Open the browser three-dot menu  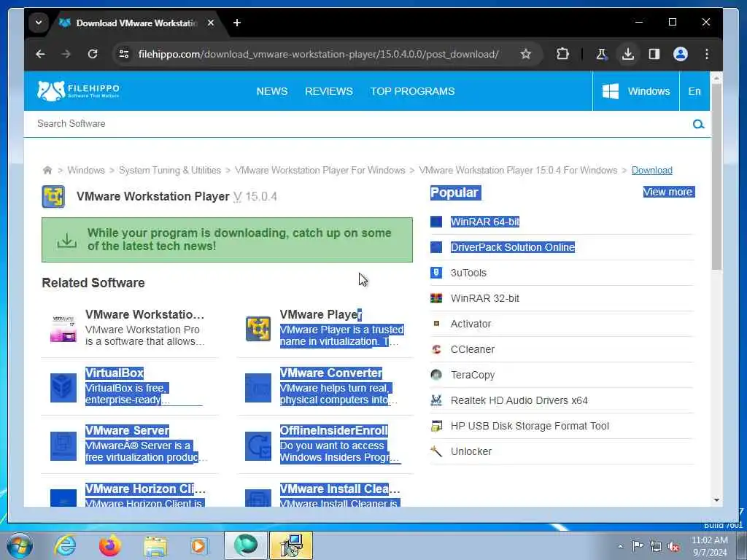(x=706, y=54)
